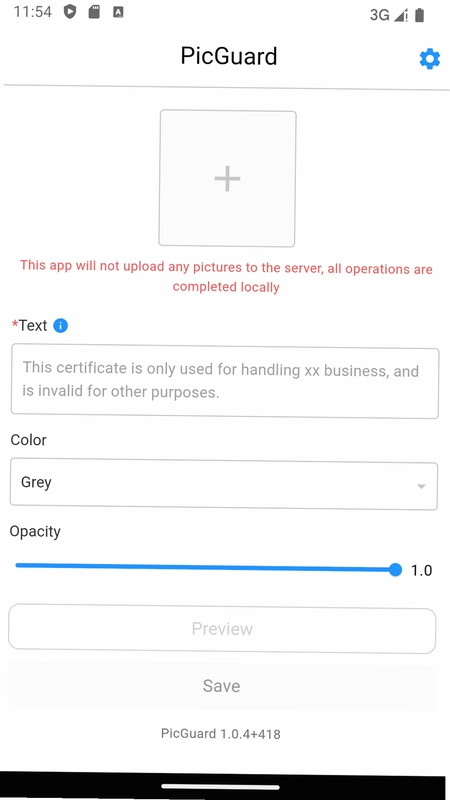Tap the PicGuard title heading
This screenshot has width=450, height=800.
tap(229, 56)
